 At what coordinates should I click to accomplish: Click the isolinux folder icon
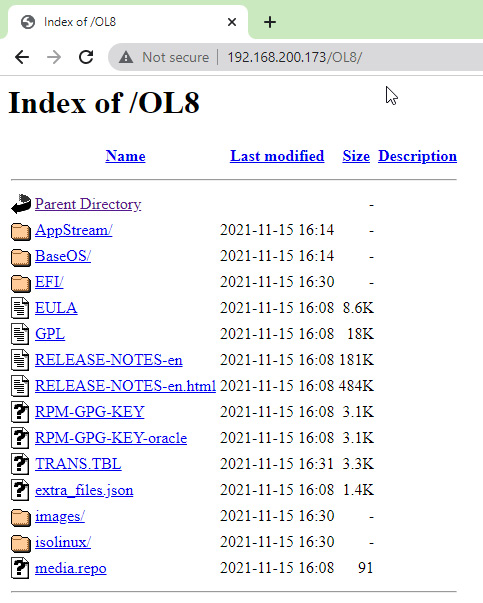tap(21, 543)
